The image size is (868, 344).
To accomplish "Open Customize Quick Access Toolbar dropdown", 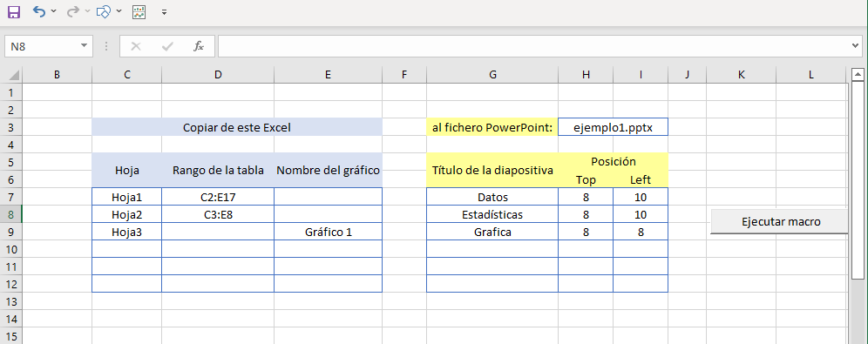I will (x=165, y=12).
